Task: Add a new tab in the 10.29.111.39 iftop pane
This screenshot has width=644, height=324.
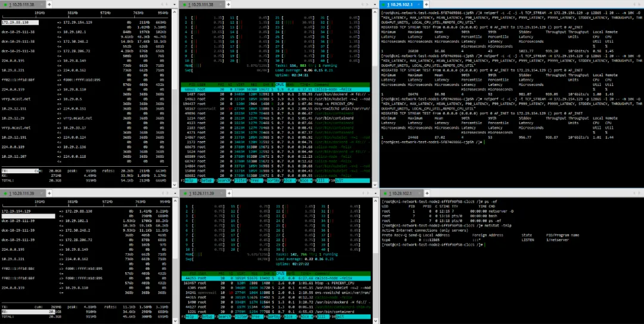Action: click(x=49, y=193)
